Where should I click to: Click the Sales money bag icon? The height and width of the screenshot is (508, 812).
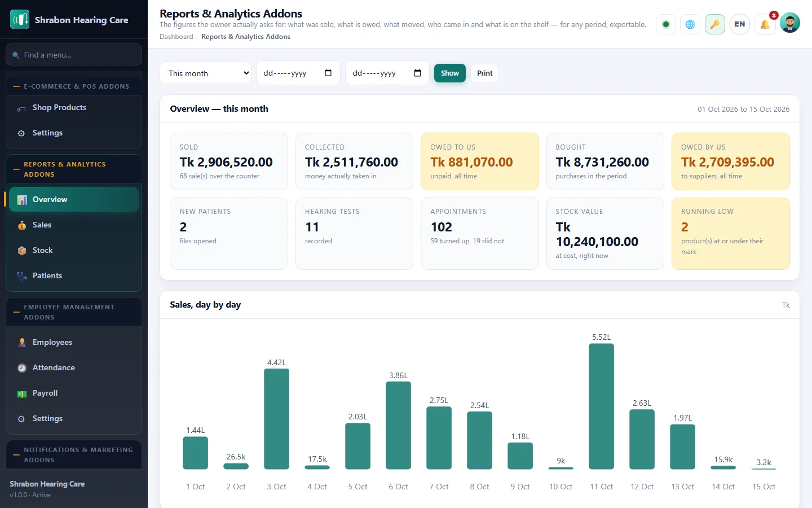point(22,225)
